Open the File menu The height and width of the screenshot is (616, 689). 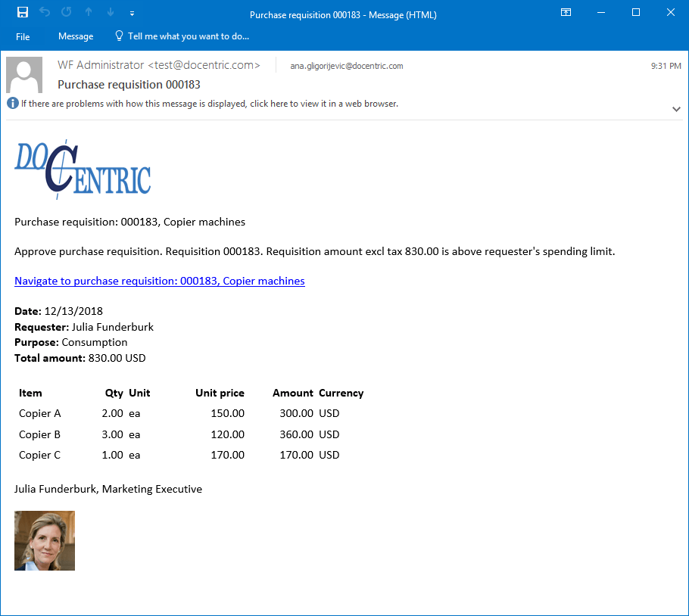coord(23,37)
